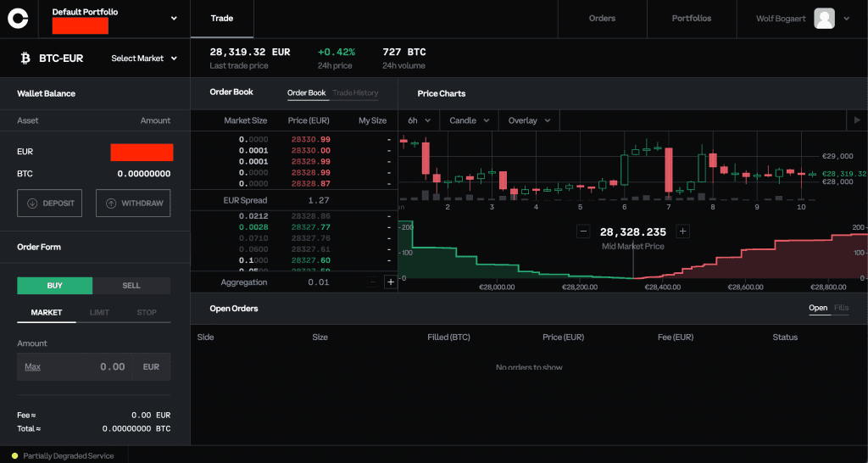Viewport: 868px width, 463px height.
Task: Zoom in depth chart with plus button
Action: coord(683,231)
